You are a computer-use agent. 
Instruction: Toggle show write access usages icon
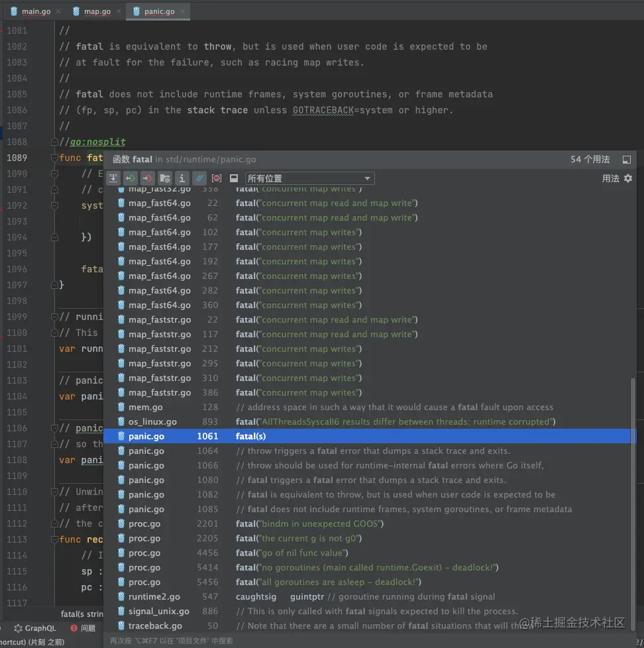tap(148, 178)
